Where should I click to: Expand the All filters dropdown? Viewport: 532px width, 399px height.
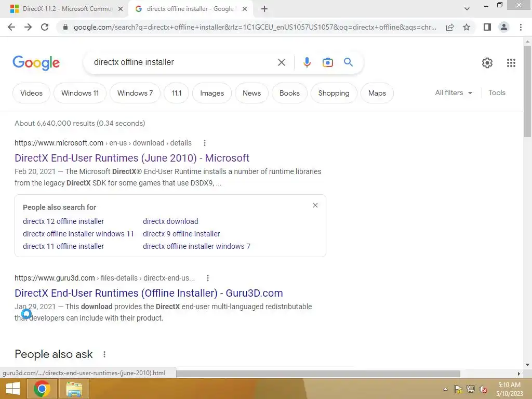coord(454,92)
